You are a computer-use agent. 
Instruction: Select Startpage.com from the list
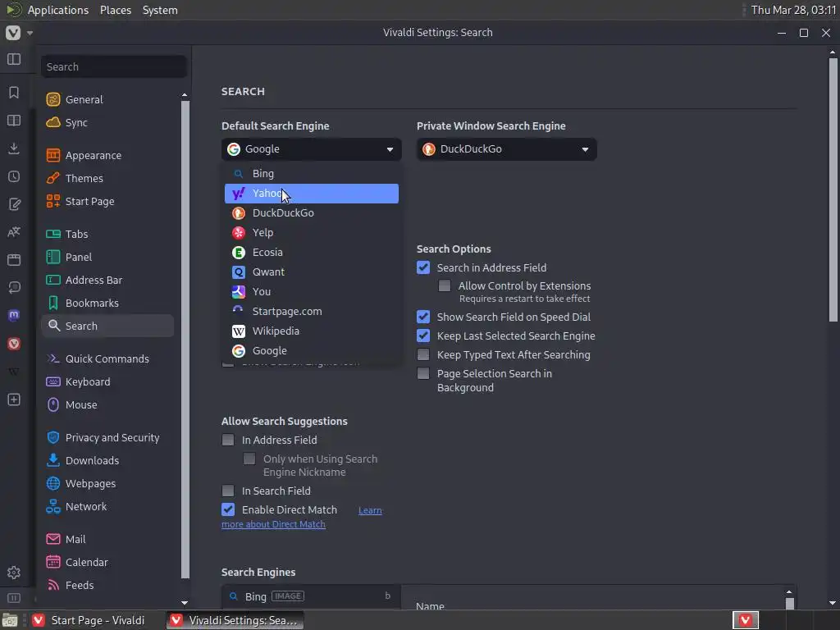pyautogui.click(x=311, y=311)
